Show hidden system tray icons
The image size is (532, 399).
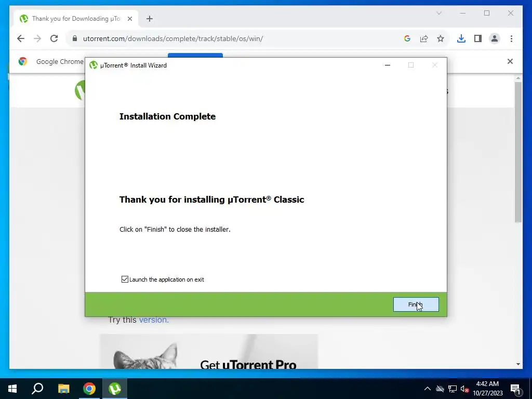pyautogui.click(x=428, y=389)
